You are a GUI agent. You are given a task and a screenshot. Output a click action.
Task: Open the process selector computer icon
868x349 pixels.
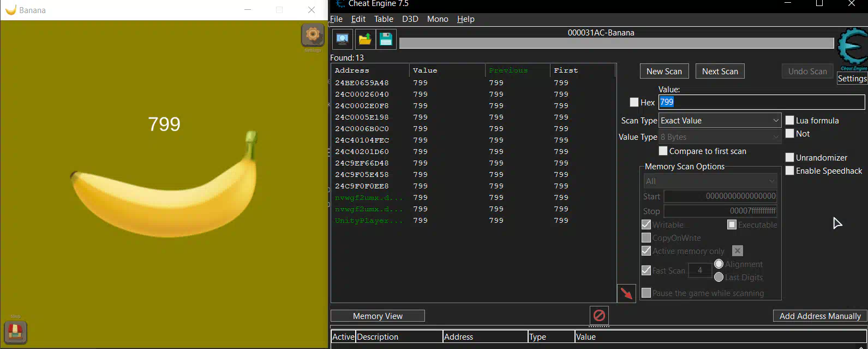343,39
